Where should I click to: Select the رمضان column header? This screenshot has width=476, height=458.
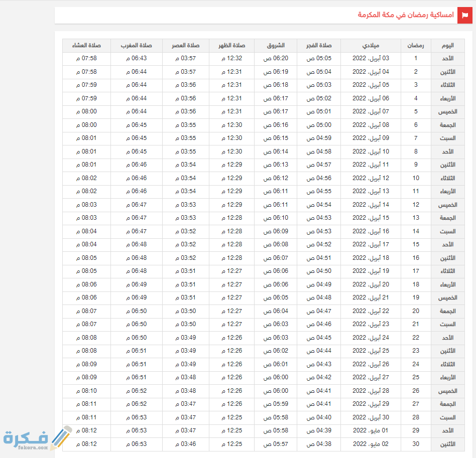pyautogui.click(x=415, y=46)
